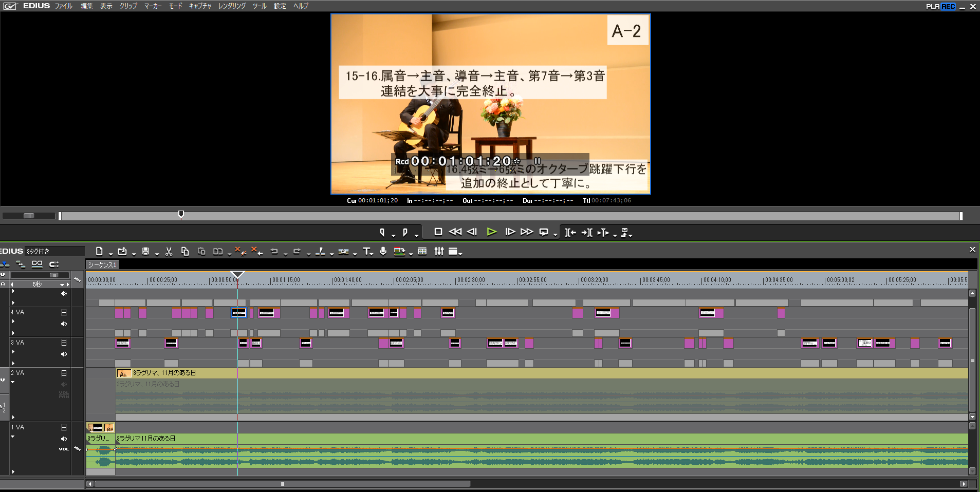The width and height of the screenshot is (980, 492).
Task: Click the Copy icon in timeline toolbar
Action: click(185, 251)
